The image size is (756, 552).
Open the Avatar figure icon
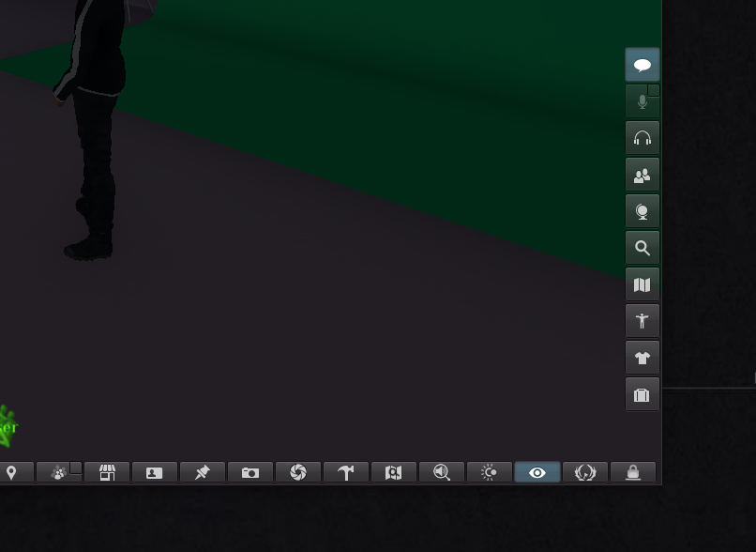coord(643,321)
